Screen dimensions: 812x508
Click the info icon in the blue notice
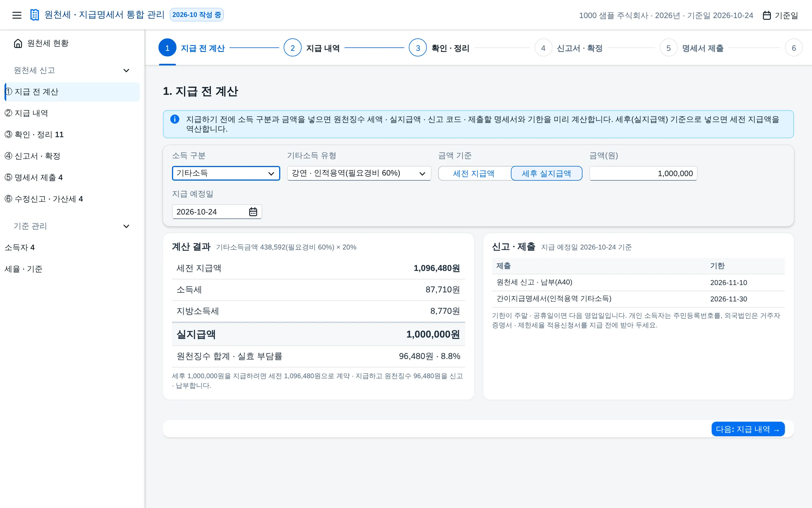pos(175,119)
